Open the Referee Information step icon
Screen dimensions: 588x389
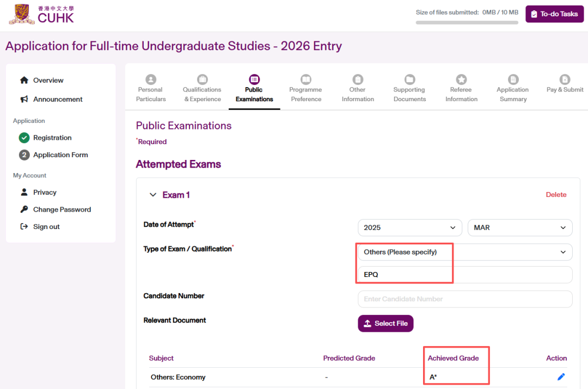[x=461, y=79]
